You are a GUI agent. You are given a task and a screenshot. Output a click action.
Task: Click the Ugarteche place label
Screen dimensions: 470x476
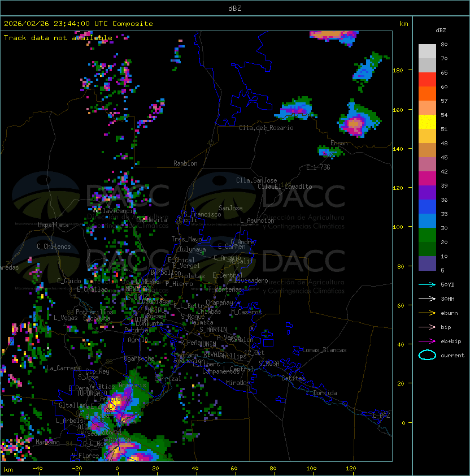(x=139, y=358)
